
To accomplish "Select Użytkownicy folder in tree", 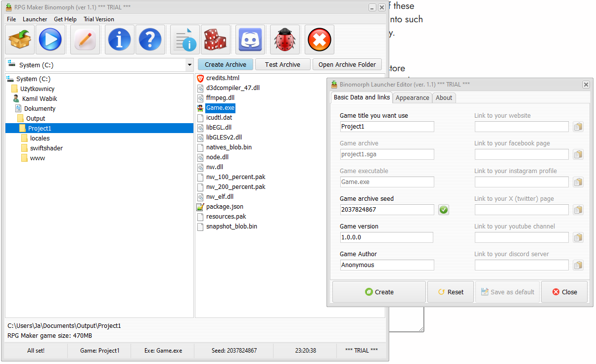I will click(x=37, y=89).
